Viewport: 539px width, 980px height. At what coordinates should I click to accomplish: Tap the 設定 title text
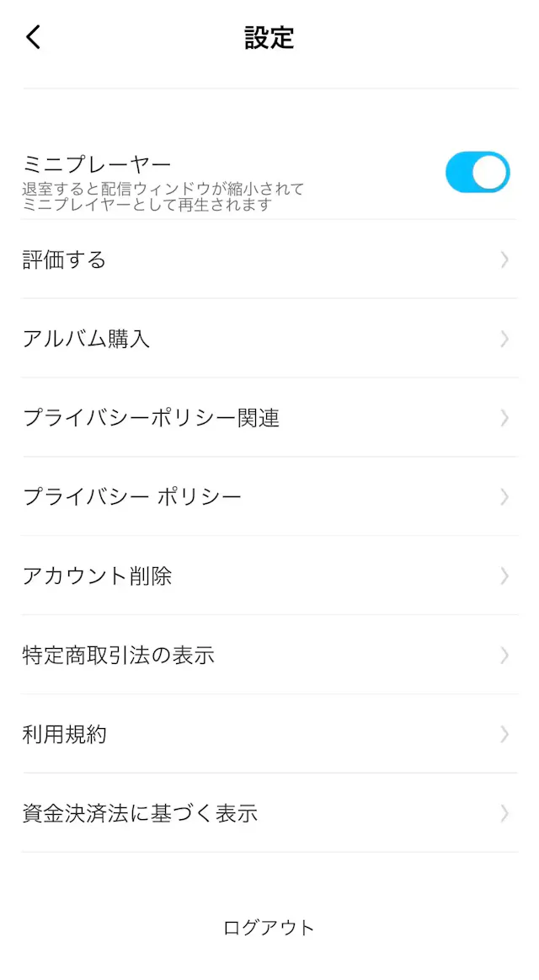click(x=269, y=38)
